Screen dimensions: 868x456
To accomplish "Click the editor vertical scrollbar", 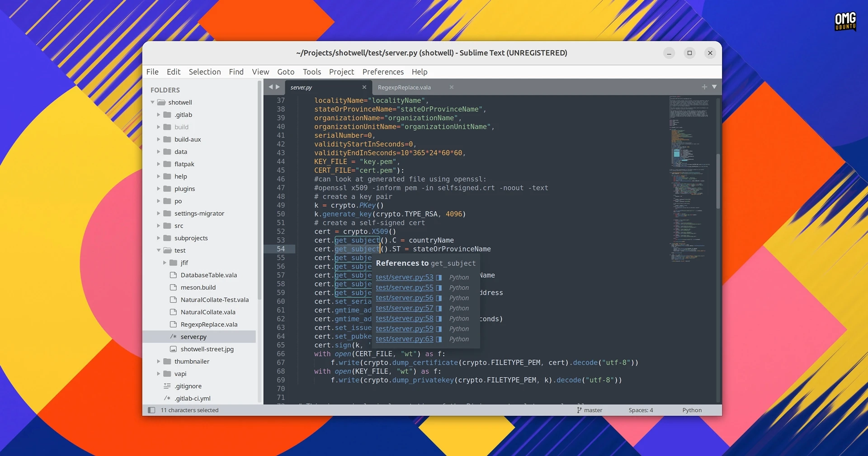I will click(718, 181).
